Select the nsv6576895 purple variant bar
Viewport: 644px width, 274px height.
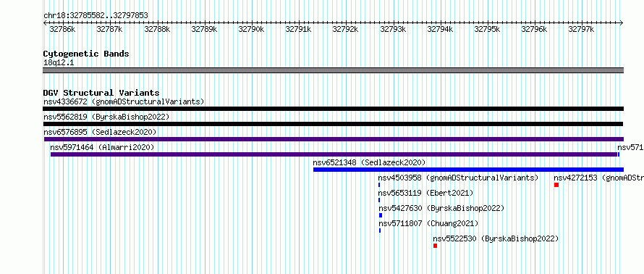tap(333, 139)
